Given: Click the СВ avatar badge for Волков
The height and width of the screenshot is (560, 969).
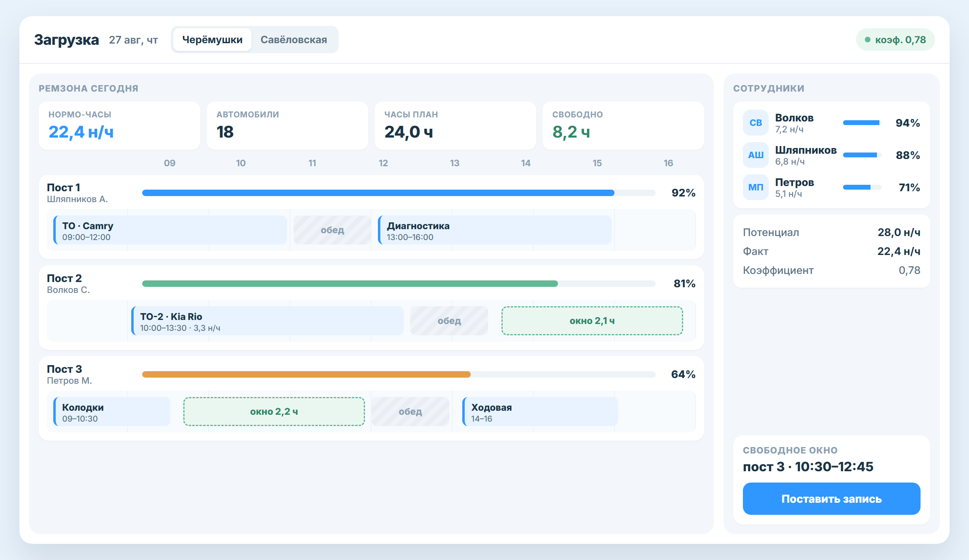Looking at the screenshot, I should pos(755,123).
